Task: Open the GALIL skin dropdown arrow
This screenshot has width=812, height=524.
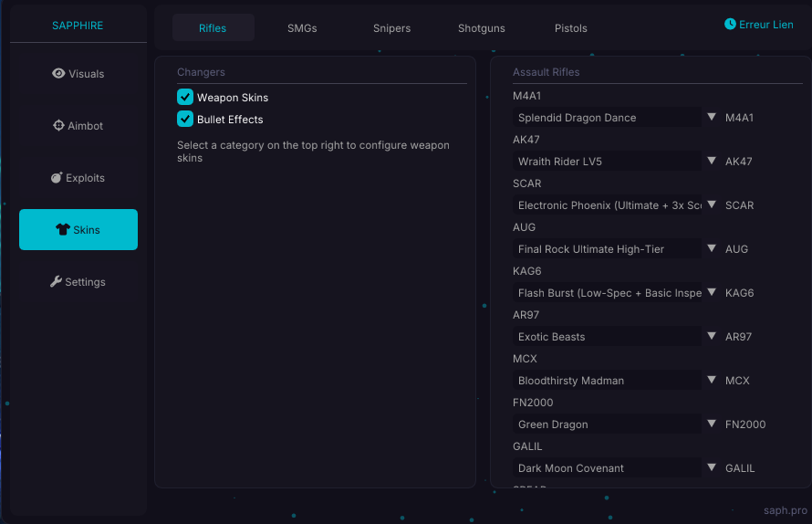Action: (x=712, y=467)
